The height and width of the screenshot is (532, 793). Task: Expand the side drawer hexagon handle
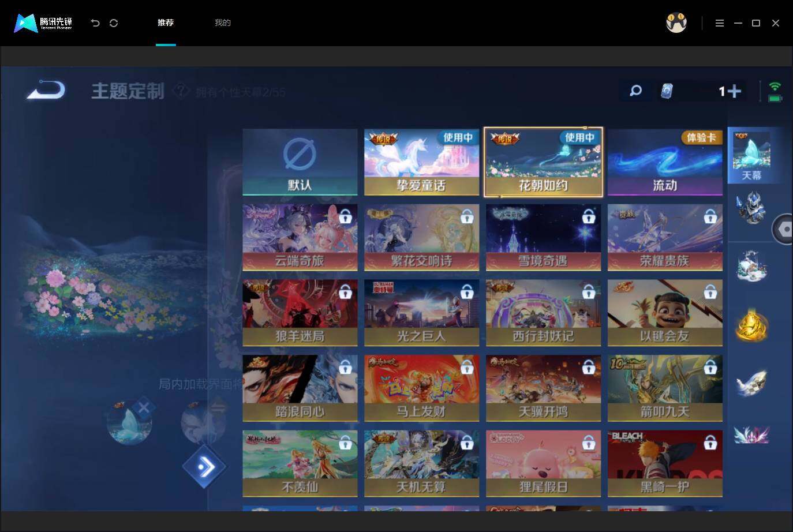point(783,229)
